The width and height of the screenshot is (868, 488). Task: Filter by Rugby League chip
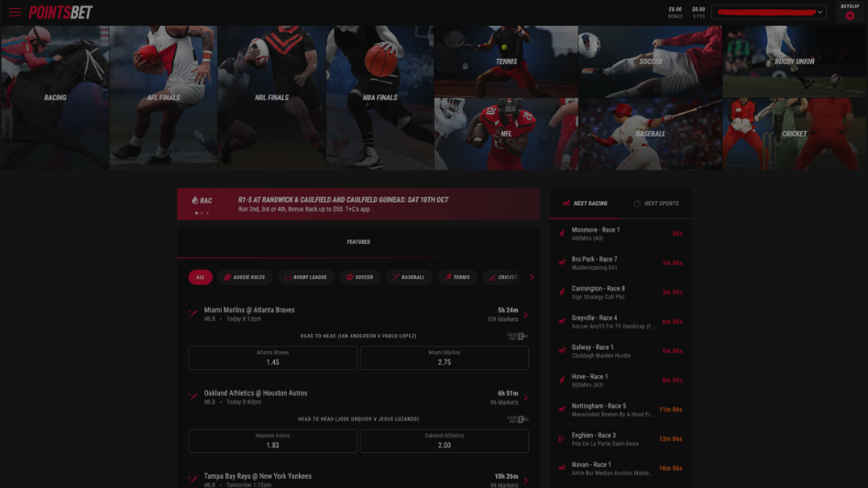tap(306, 277)
